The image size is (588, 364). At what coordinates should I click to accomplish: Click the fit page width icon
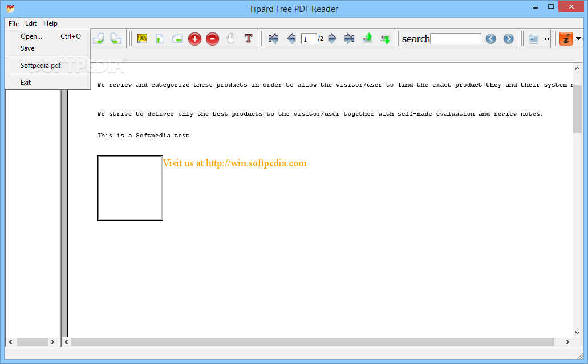[x=177, y=39]
